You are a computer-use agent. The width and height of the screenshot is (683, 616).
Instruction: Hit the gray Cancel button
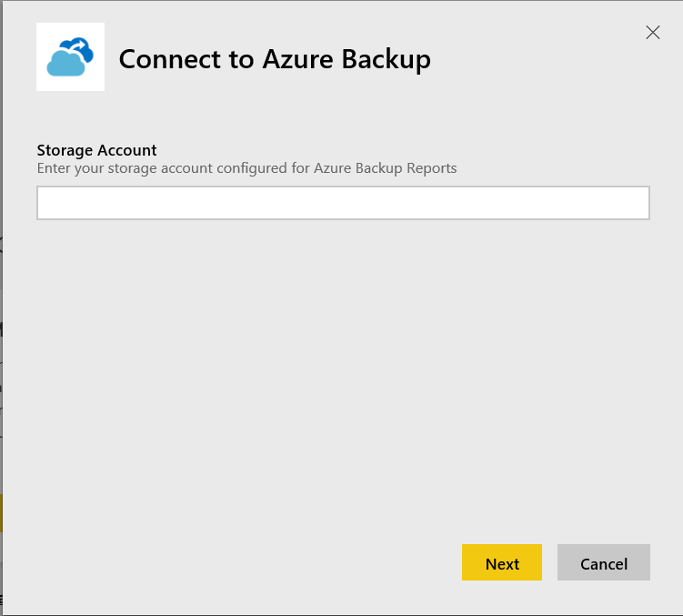pos(603,563)
